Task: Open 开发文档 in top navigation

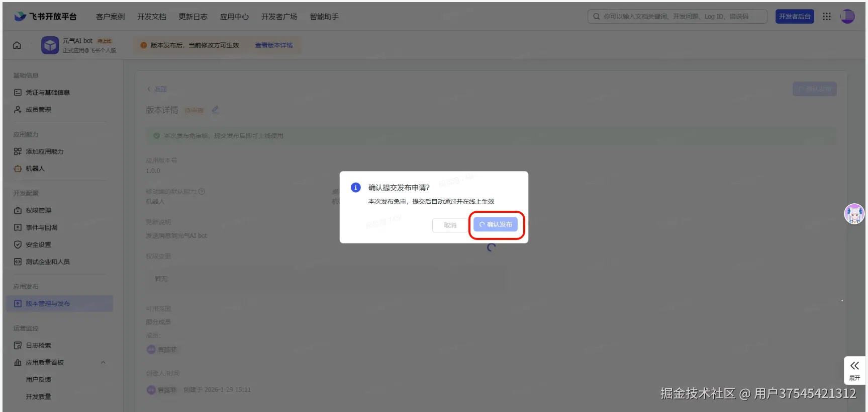Action: (152, 17)
